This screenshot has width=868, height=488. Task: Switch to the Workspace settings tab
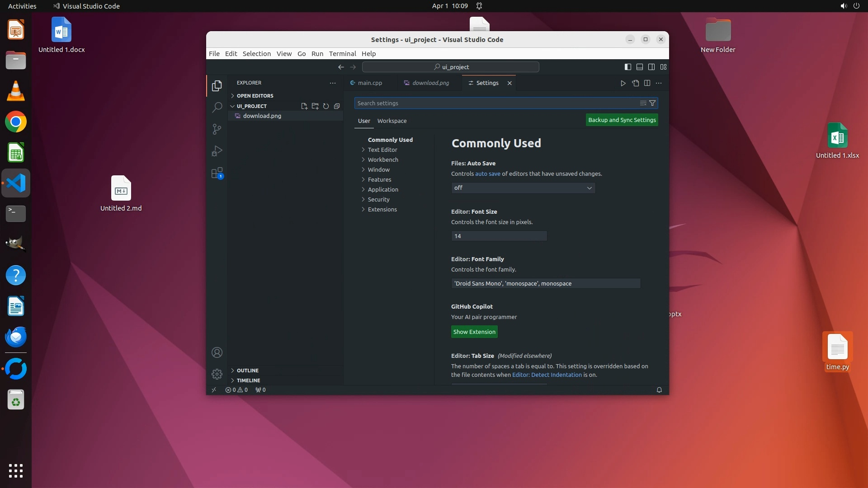[x=392, y=121]
